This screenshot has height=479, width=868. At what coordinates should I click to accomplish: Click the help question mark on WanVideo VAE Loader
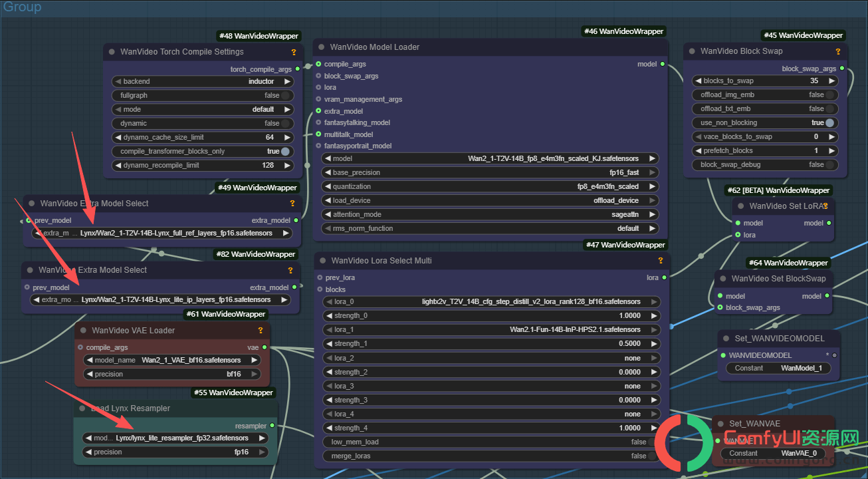click(261, 331)
